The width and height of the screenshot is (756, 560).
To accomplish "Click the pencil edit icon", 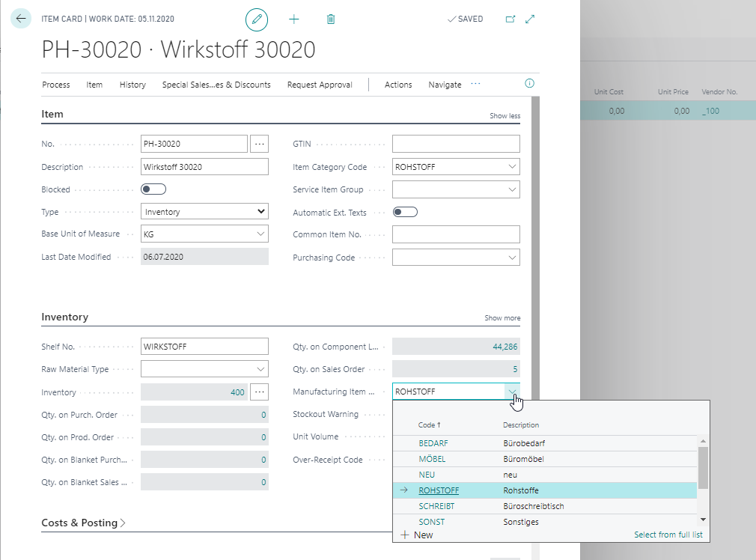I will pos(257,19).
